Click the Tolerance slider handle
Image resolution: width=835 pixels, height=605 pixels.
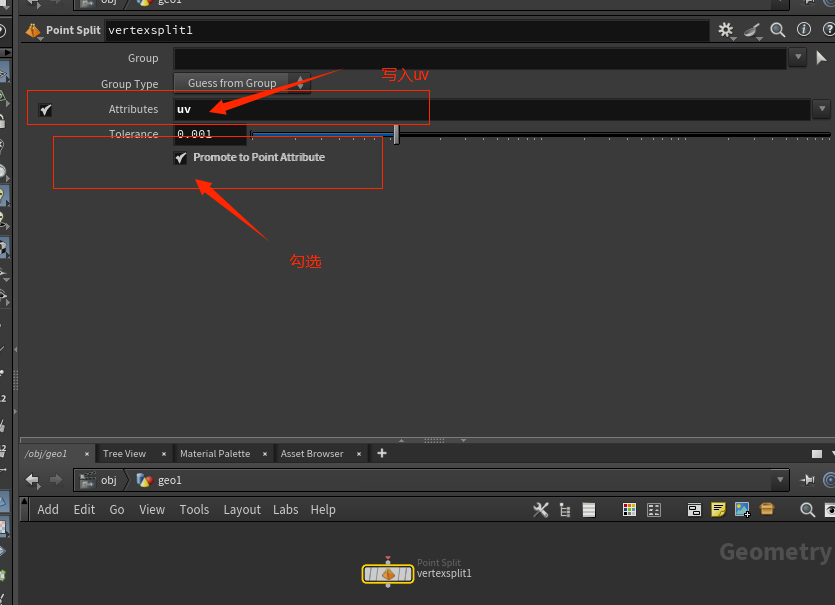396,134
